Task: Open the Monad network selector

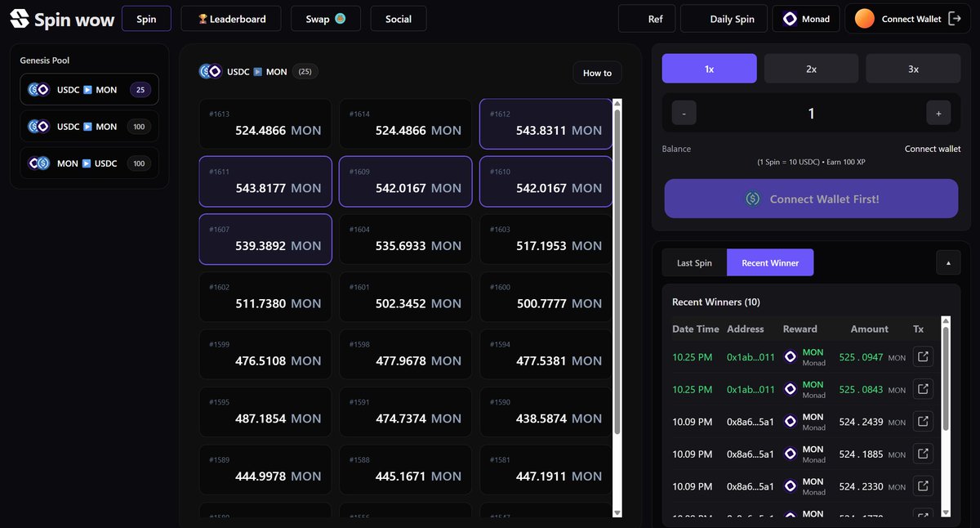Action: (806, 19)
